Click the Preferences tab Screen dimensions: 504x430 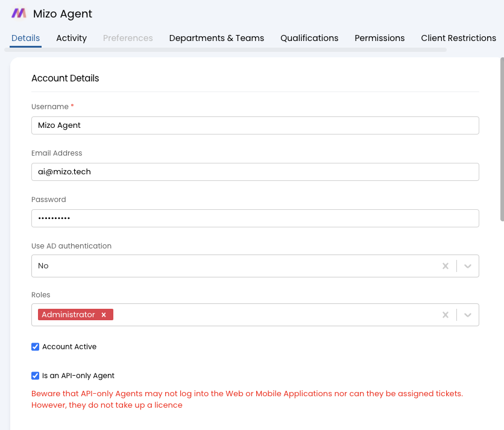point(128,38)
